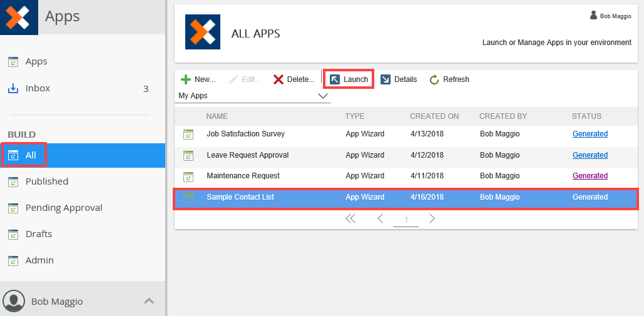Image resolution: width=644 pixels, height=316 pixels.
Task: Open the Pending Approval section
Action: click(x=63, y=208)
